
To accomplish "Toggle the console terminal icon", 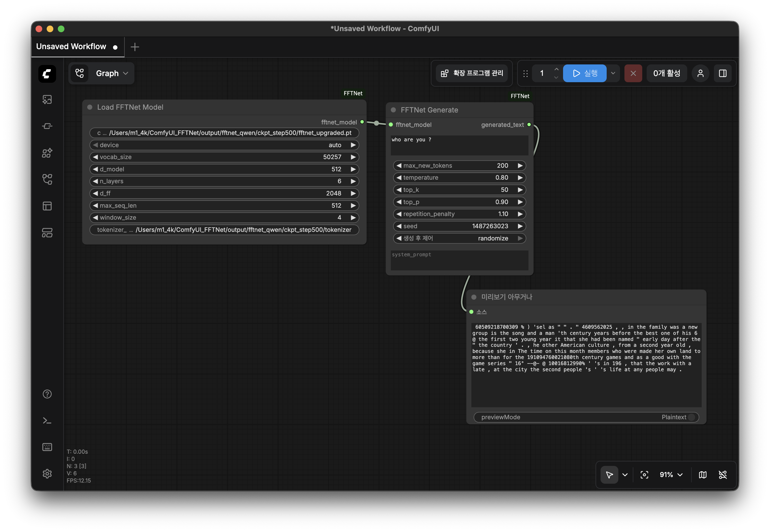I will pos(47,421).
